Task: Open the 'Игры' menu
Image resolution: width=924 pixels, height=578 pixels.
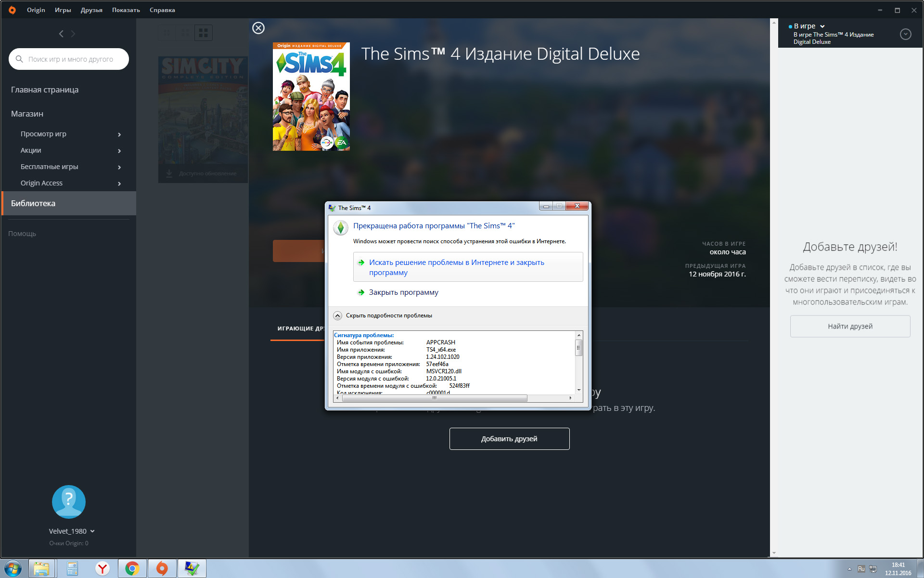Action: [x=63, y=10]
